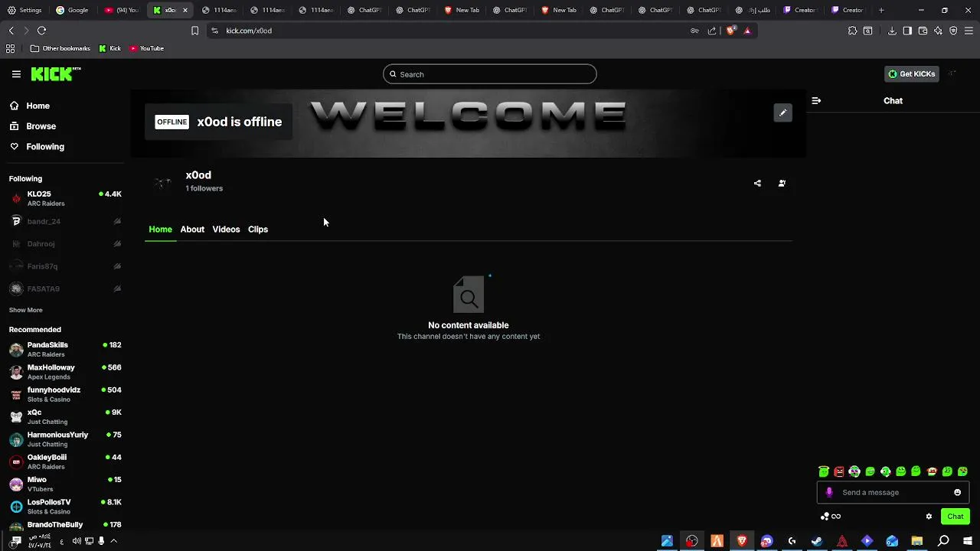Share the x0od channel
Viewport: 980px width, 551px height.
click(757, 183)
